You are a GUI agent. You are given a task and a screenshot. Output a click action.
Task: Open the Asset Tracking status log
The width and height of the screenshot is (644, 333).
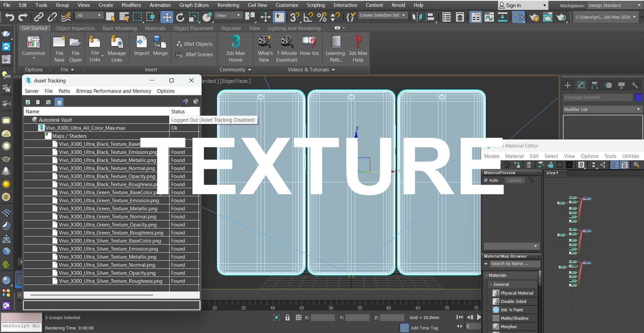pos(38,102)
